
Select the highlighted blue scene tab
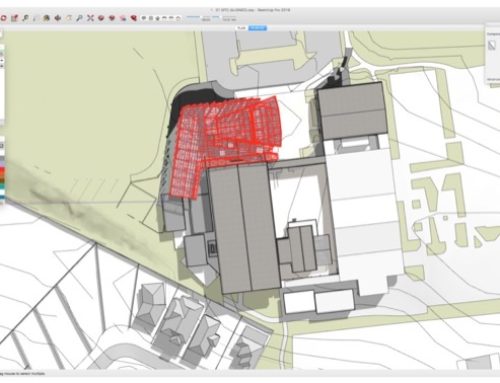click(258, 28)
